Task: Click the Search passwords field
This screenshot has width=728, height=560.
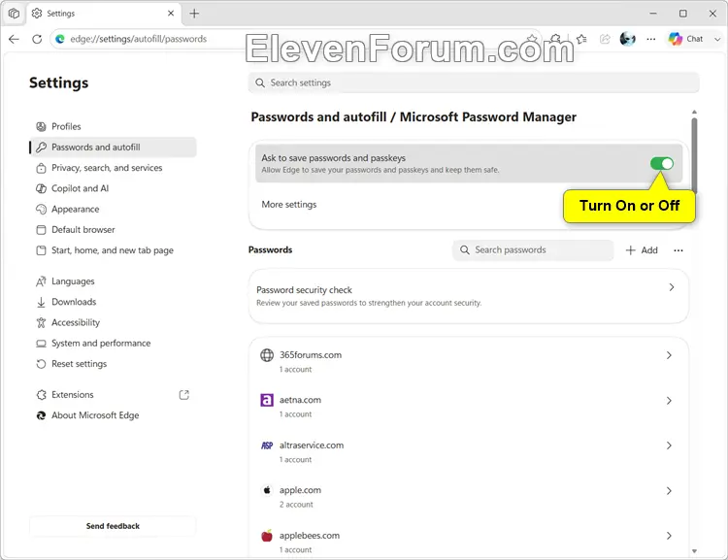Action: click(x=533, y=250)
